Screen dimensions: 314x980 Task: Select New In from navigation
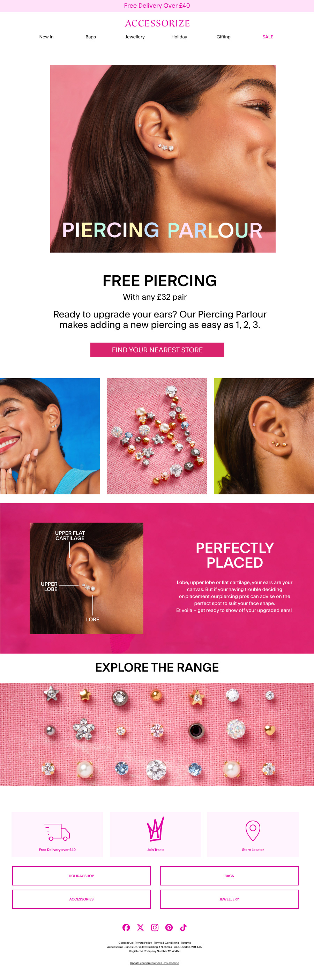[46, 37]
